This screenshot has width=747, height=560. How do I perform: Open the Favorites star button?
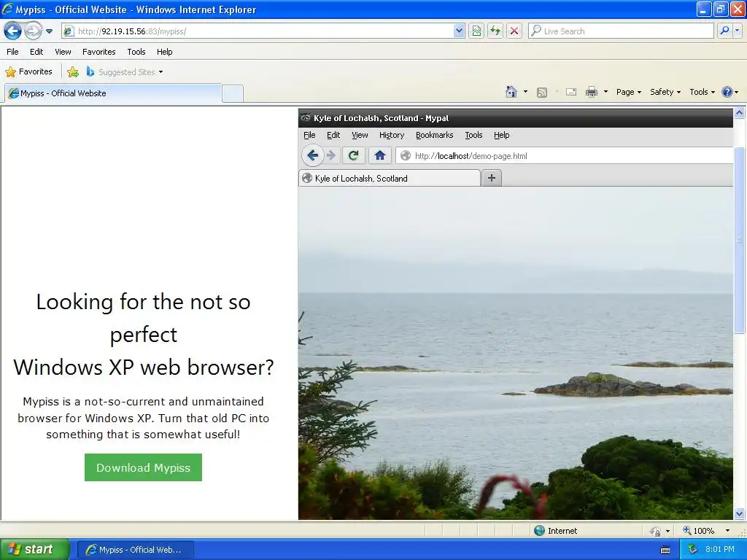point(28,72)
